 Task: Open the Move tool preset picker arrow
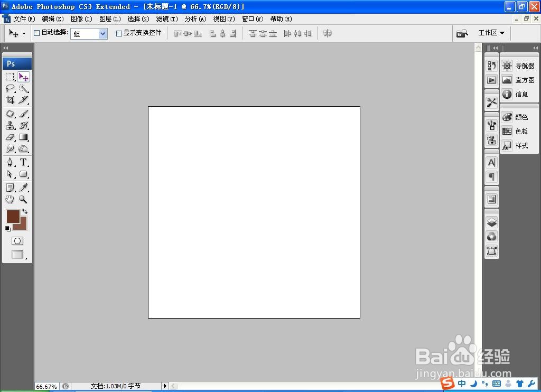[x=24, y=33]
